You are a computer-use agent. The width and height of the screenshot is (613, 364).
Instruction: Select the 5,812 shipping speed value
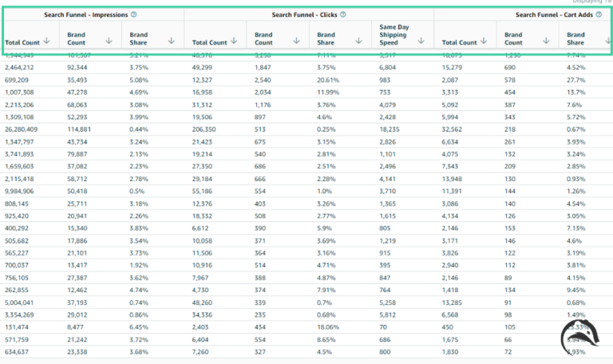point(387,315)
